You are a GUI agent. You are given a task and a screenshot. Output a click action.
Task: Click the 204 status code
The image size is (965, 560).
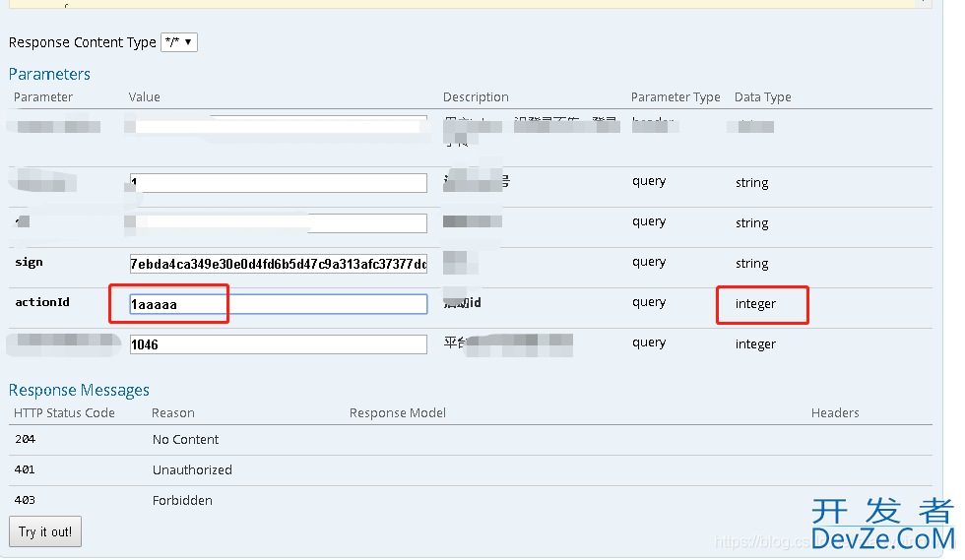pyautogui.click(x=26, y=439)
